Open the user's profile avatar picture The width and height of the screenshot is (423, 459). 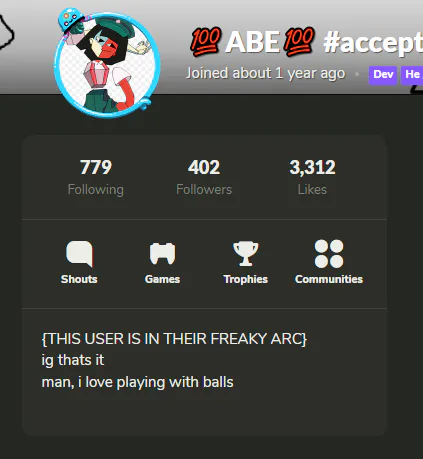[x=107, y=65]
